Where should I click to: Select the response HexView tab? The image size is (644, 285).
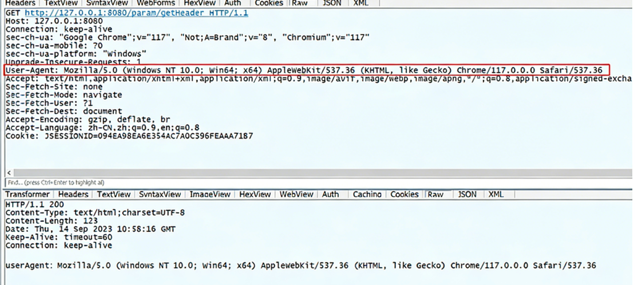(x=255, y=194)
